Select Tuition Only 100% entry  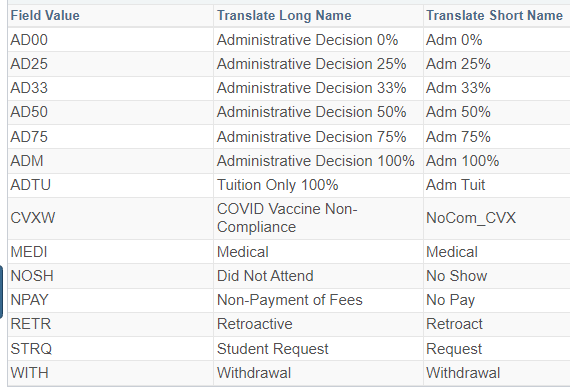tap(277, 185)
